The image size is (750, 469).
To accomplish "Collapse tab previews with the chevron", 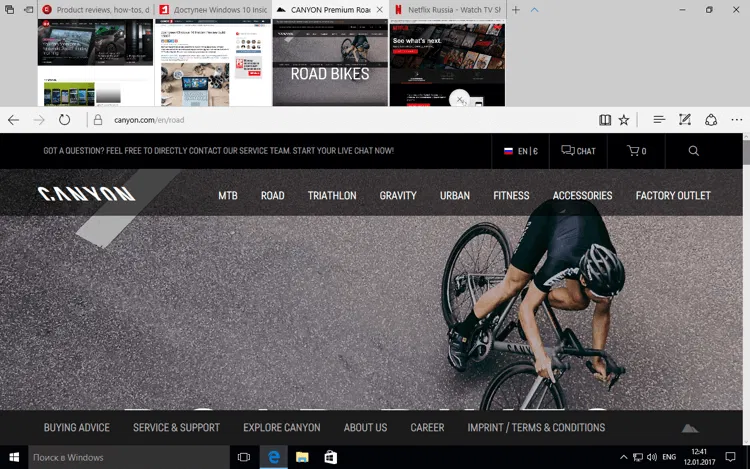I will coord(535,10).
